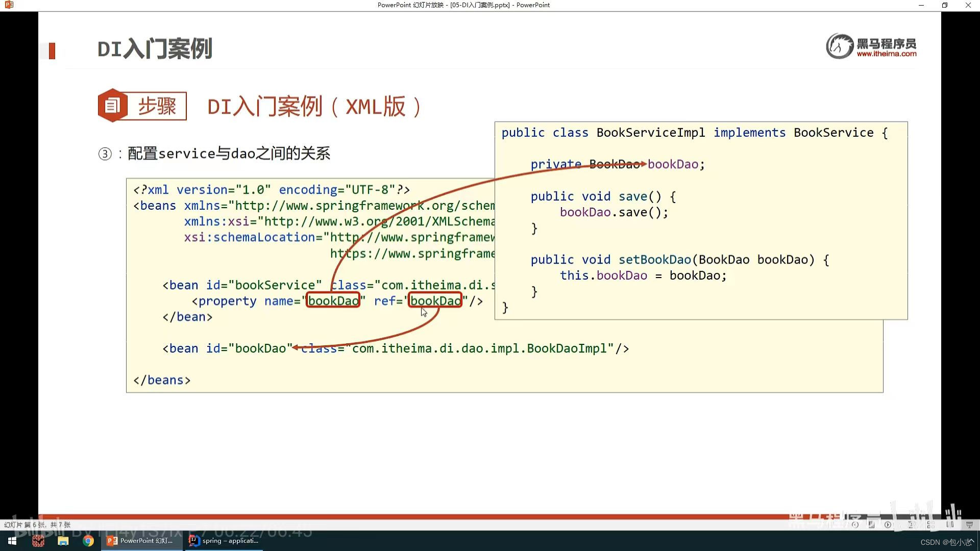Image resolution: width=980 pixels, height=551 pixels.
Task: Click '<bean id="bookService"' line
Action: click(329, 285)
